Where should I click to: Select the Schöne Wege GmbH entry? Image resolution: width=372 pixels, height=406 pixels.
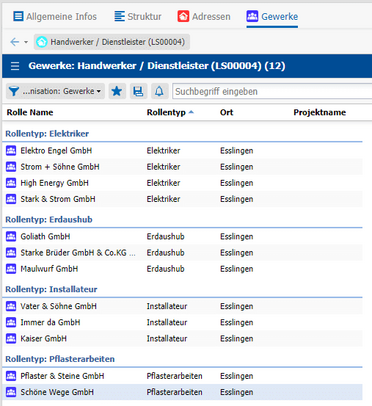(x=57, y=392)
